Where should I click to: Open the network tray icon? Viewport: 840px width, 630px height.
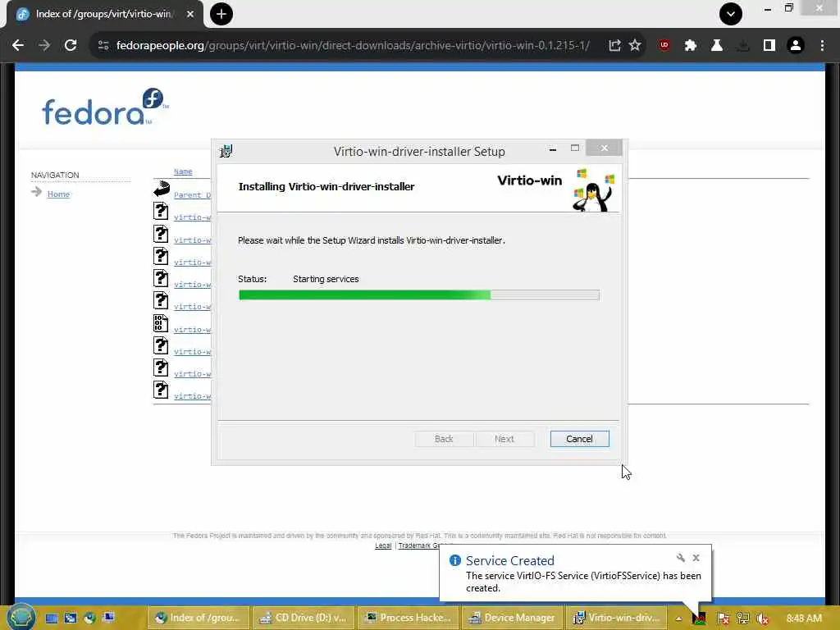pyautogui.click(x=742, y=619)
